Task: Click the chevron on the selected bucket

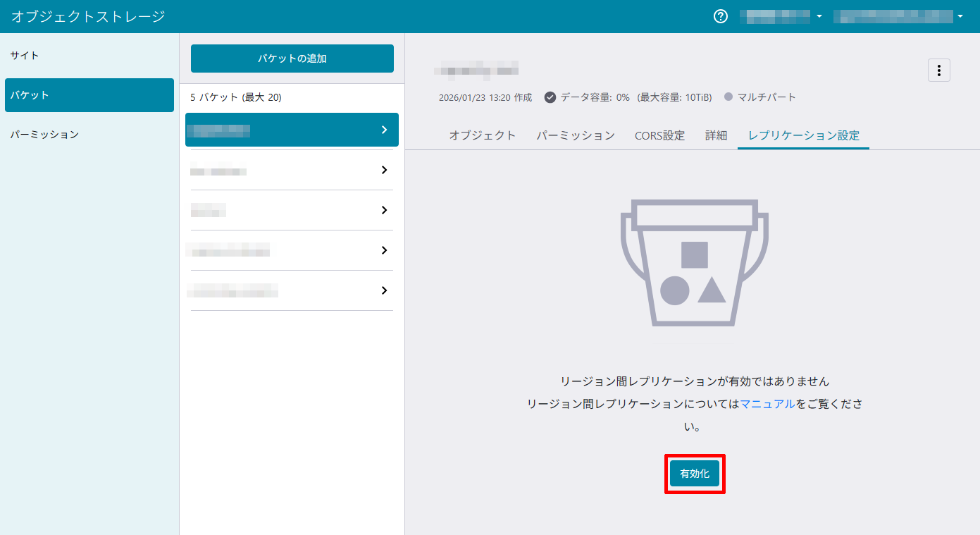Action: pos(384,130)
